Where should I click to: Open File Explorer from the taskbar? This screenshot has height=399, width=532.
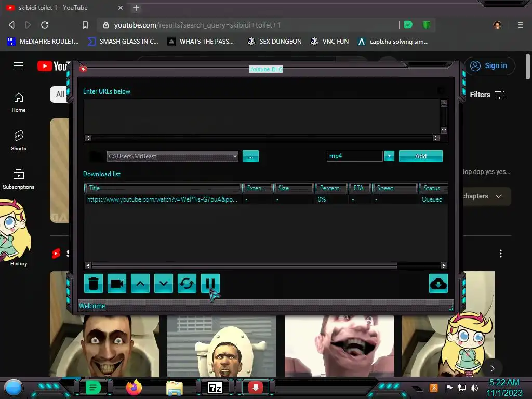coord(175,388)
